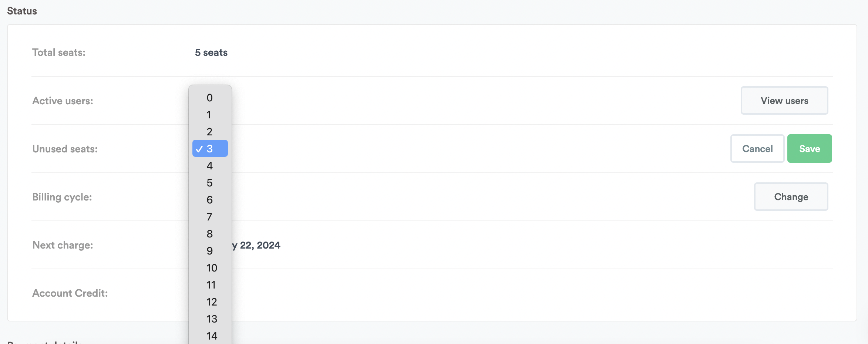This screenshot has width=868, height=344.
Task: Select 9 from the open list
Action: click(210, 251)
